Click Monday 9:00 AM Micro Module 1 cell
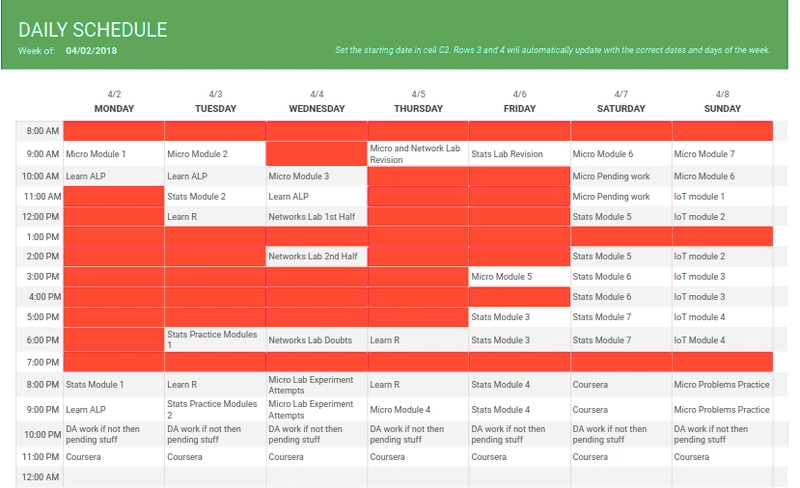The width and height of the screenshot is (800, 488). tap(114, 154)
